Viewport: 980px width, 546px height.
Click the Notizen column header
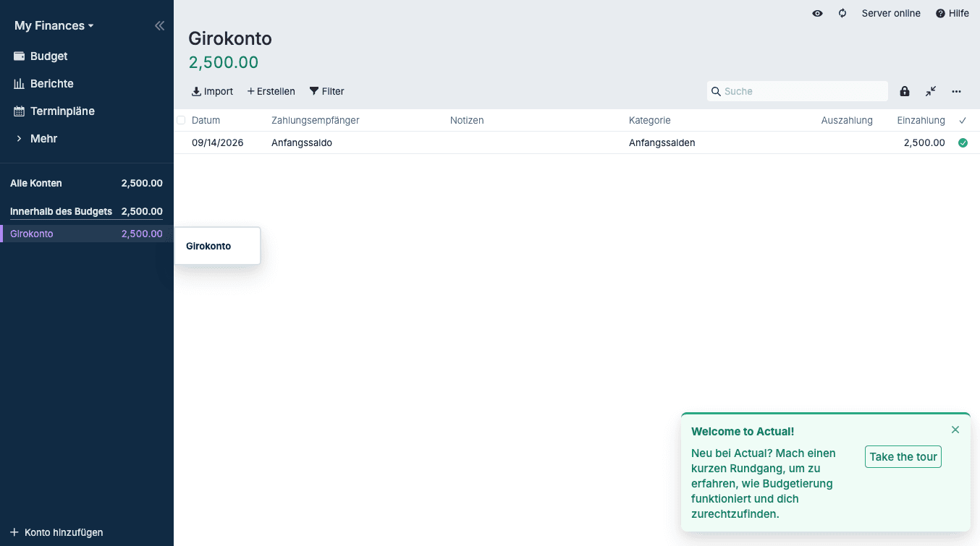[x=536, y=120]
